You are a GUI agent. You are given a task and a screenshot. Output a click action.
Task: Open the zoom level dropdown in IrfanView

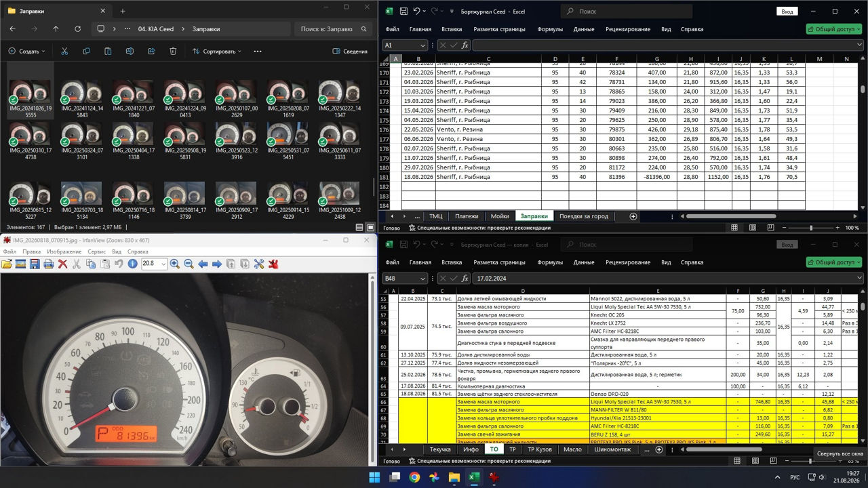[163, 264]
